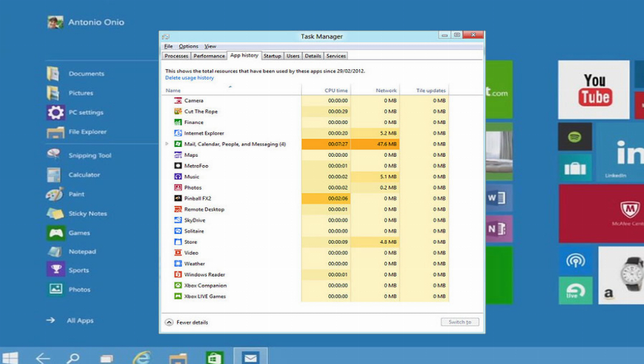Switch to the Performance tab
Viewport: 644px width, 364px height.
tap(209, 56)
